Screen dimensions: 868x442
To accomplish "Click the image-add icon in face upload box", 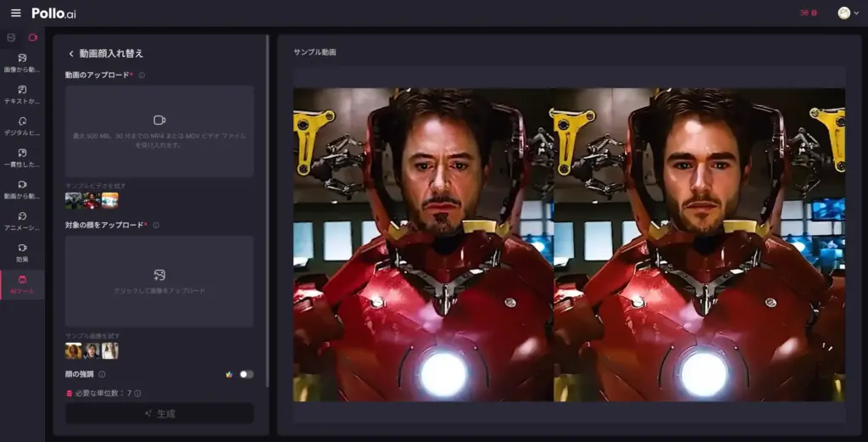I will point(159,275).
